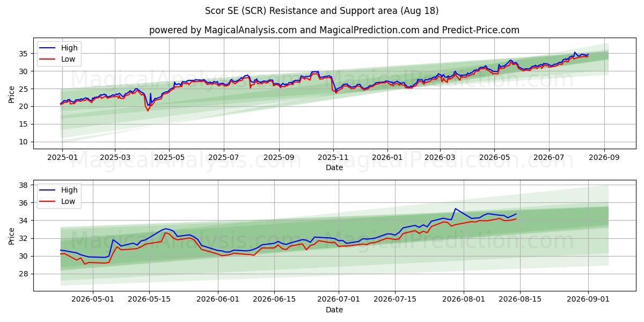Click the 'Price' axis label of the top chart
This screenshot has height=322, width=644.
(x=12, y=93)
